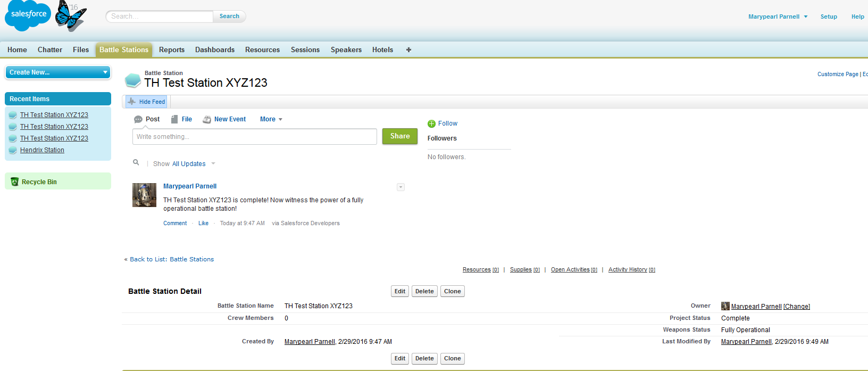Viewport: 868px width, 371px height.
Task: Expand the Marypearl Parnell user menu
Action: (778, 17)
